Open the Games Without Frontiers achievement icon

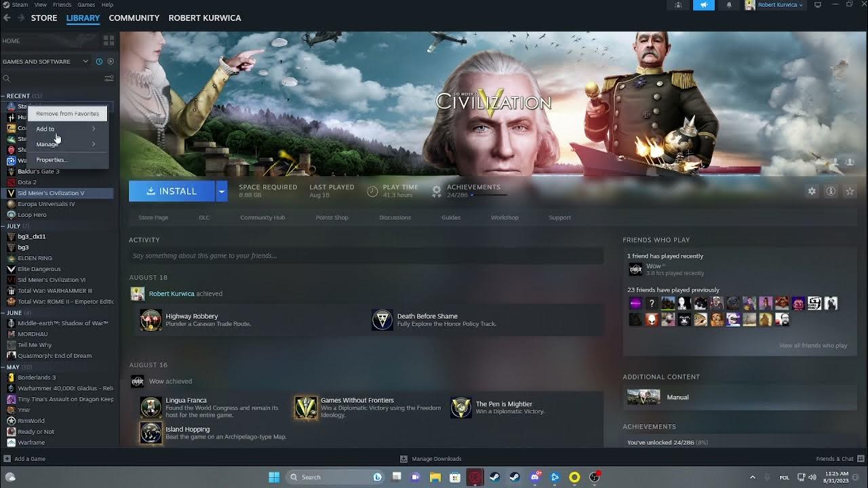point(306,407)
